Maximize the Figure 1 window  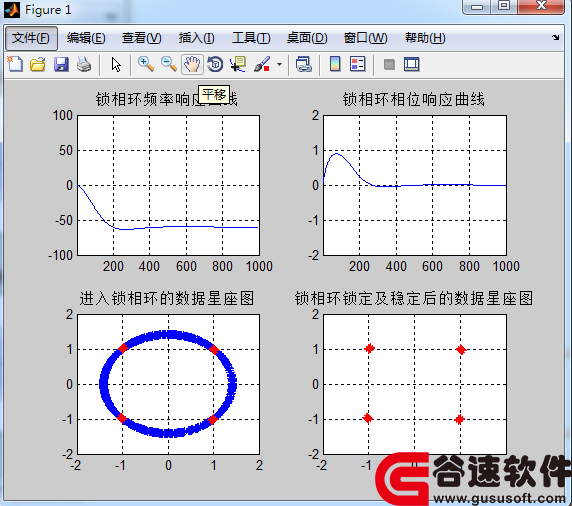(504, 6)
